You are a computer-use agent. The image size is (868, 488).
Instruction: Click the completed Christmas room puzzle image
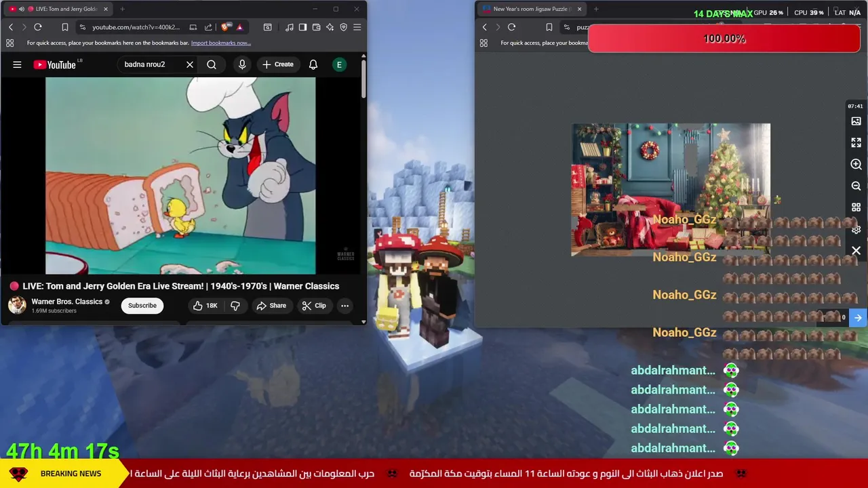tap(671, 189)
